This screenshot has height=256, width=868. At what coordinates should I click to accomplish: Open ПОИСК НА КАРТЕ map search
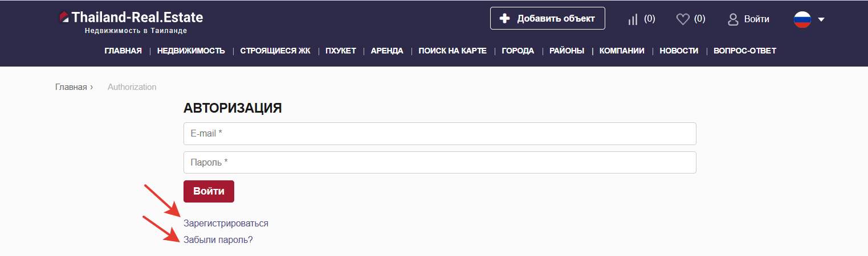click(x=453, y=51)
